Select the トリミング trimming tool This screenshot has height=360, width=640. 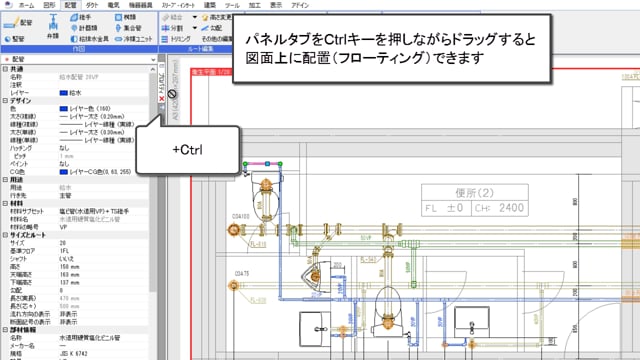[176, 39]
